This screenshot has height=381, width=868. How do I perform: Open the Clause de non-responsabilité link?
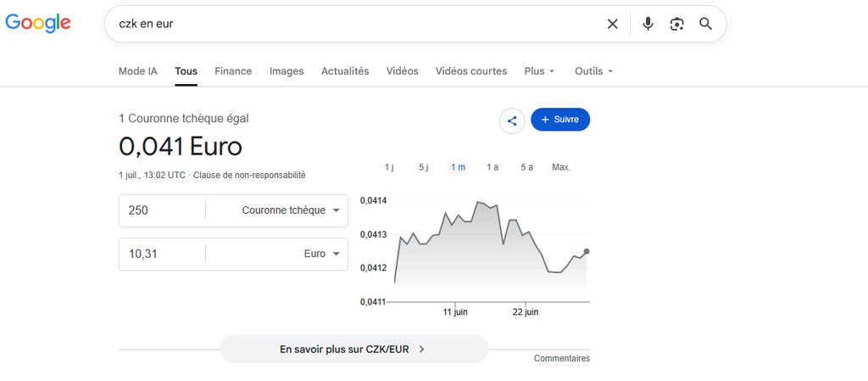(249, 175)
